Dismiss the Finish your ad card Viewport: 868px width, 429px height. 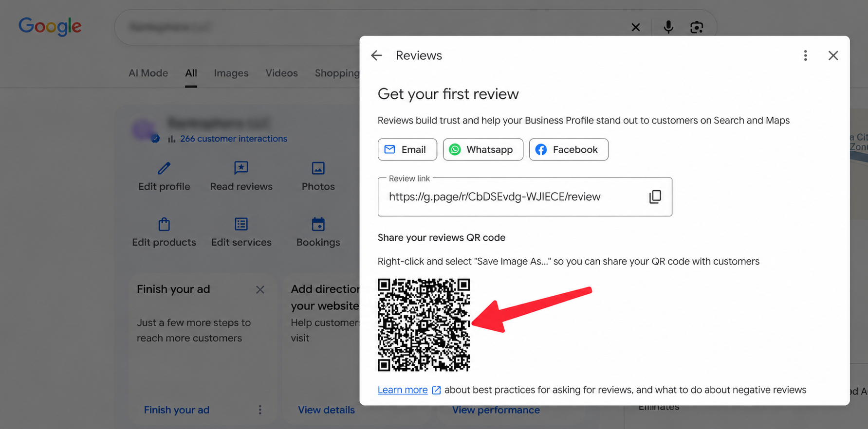pos(260,289)
